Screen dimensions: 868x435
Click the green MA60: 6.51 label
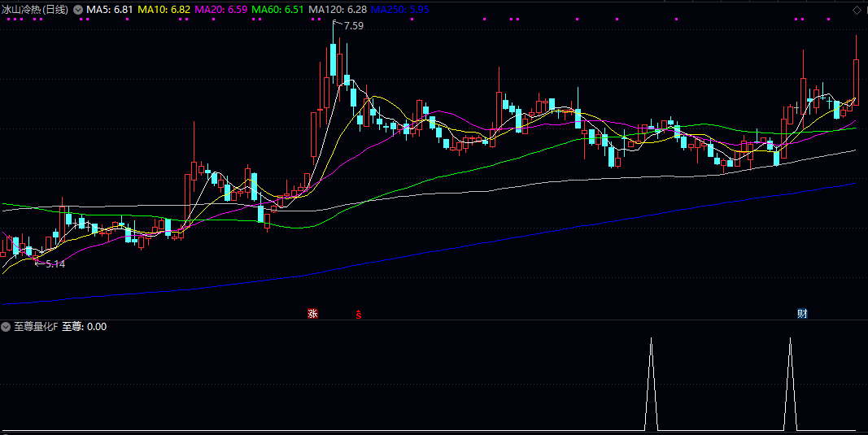[278, 10]
